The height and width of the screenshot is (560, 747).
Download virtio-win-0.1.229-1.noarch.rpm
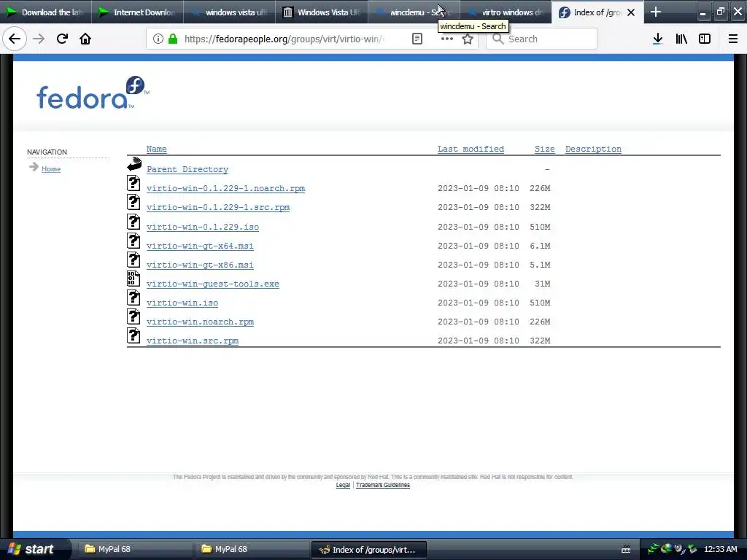(x=226, y=189)
